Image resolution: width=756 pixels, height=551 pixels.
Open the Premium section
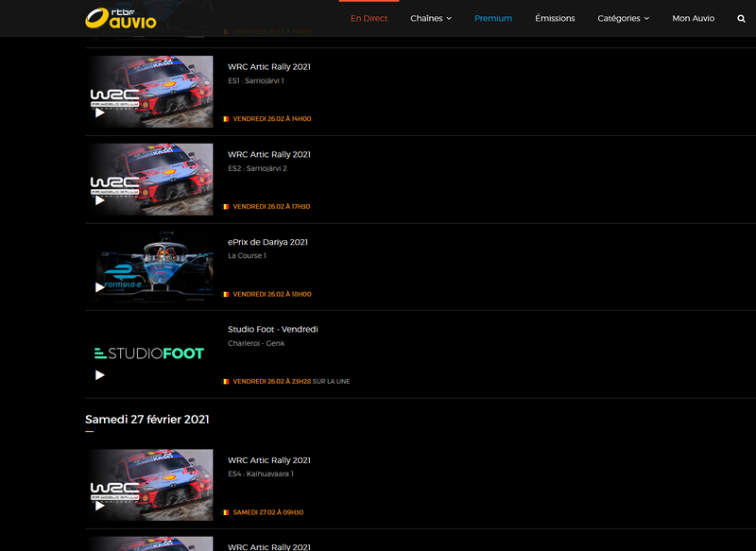(x=493, y=18)
